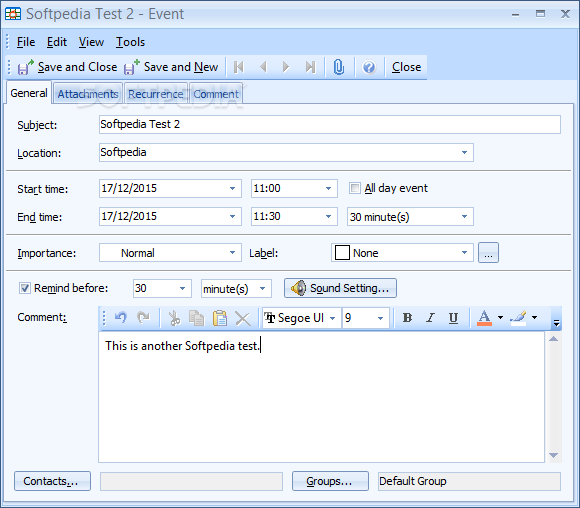Viewport: 580px width, 508px height.
Task: Copy using the comment toolbar icon
Action: click(x=196, y=318)
